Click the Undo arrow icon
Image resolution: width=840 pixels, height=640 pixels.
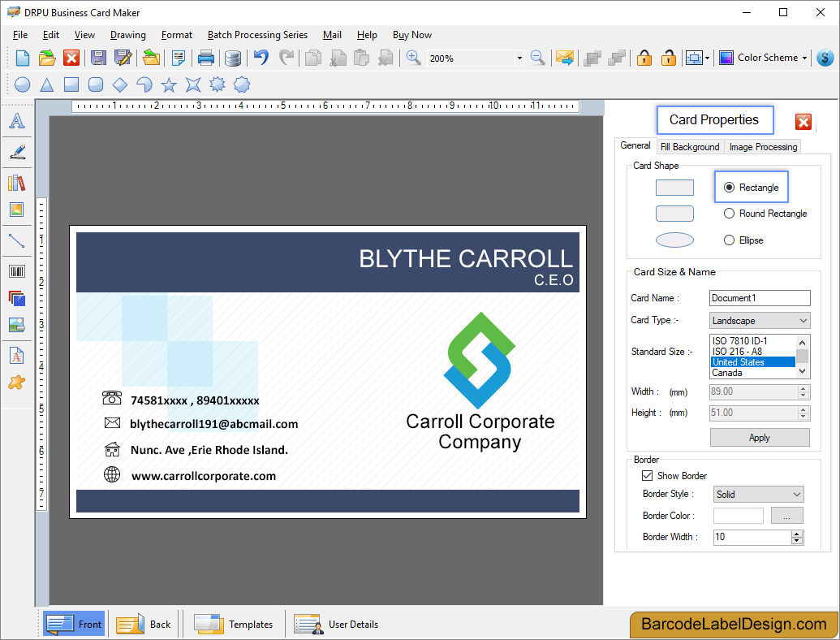click(261, 58)
